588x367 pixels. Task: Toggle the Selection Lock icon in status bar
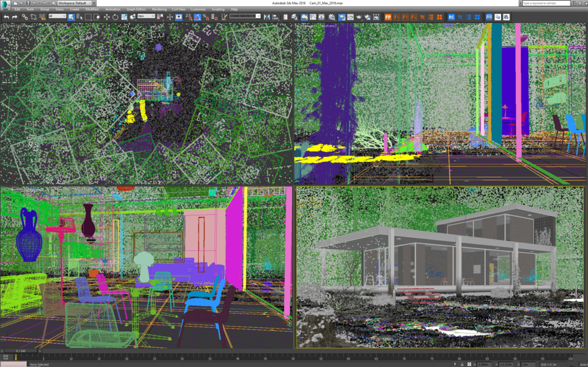point(462,364)
